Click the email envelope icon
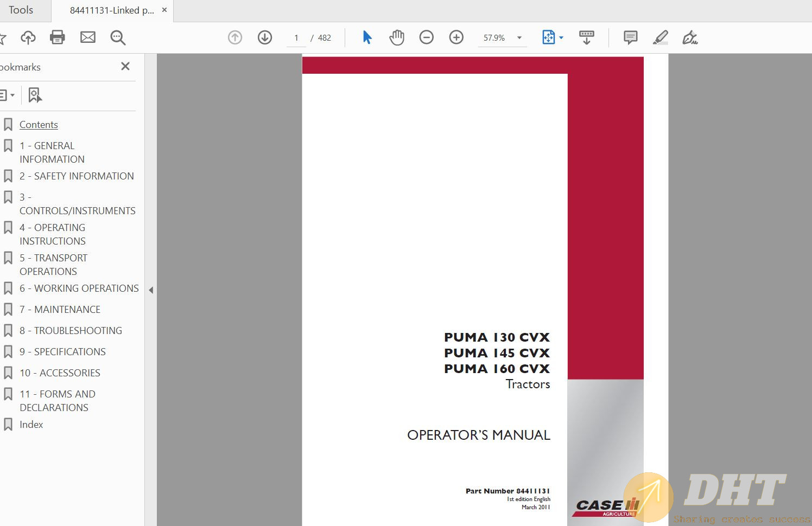 pyautogui.click(x=87, y=37)
